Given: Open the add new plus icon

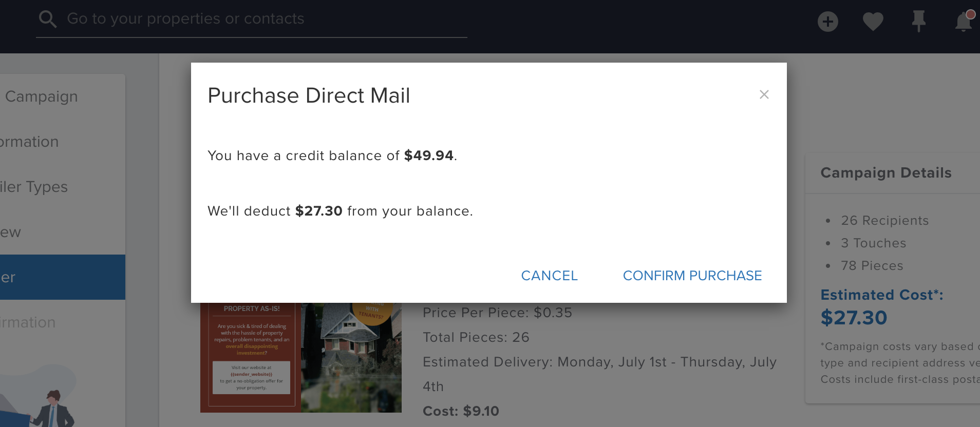Looking at the screenshot, I should tap(827, 22).
